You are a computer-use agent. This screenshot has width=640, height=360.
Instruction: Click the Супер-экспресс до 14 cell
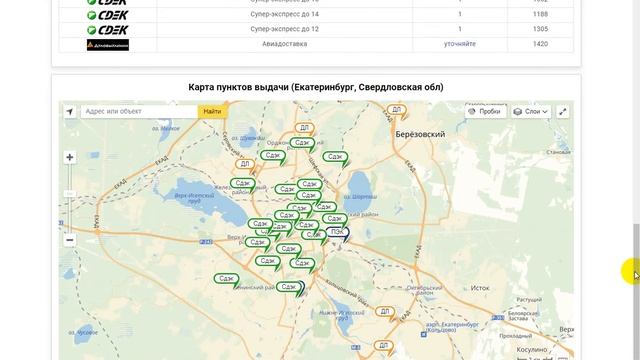pos(284,14)
